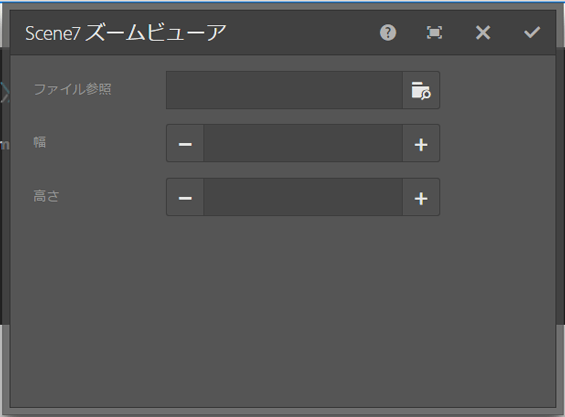Viewport: 565px width, 417px height.
Task: Confirm dialog with the checkmark icon
Action: (532, 33)
